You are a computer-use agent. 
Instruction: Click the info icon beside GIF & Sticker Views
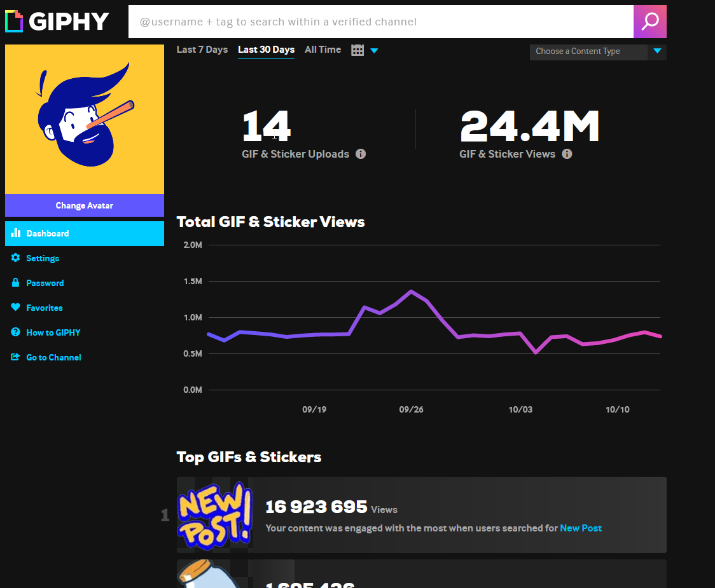[x=567, y=154]
